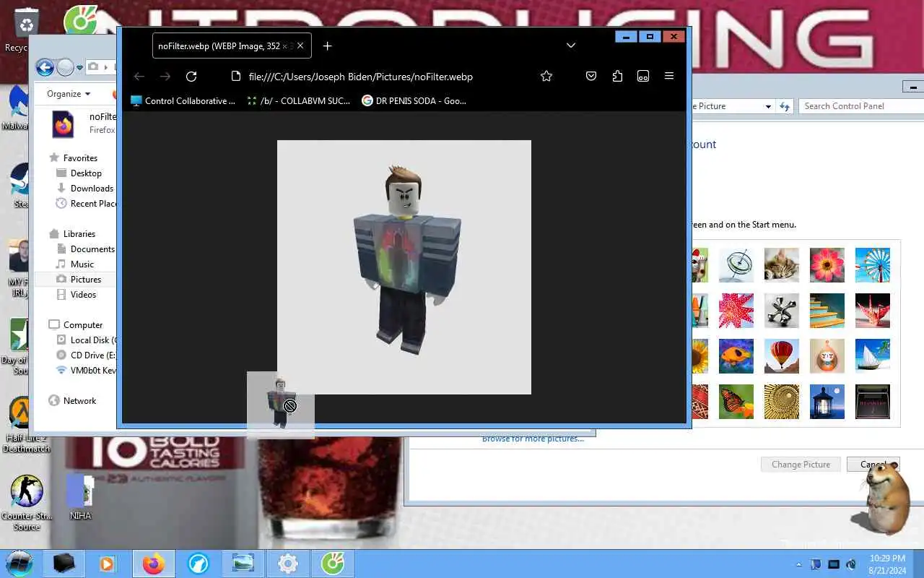924x578 pixels.
Task: Open the NIHA desktop file
Action: coord(80,496)
